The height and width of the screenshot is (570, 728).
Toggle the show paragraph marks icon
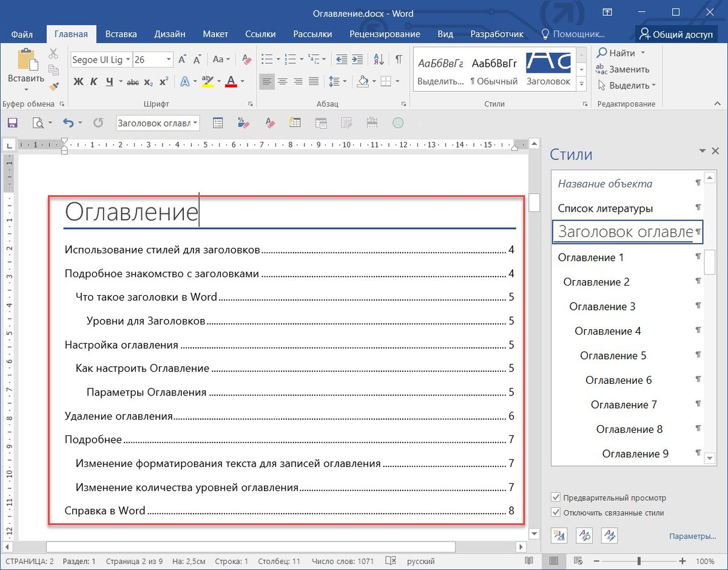(x=399, y=59)
